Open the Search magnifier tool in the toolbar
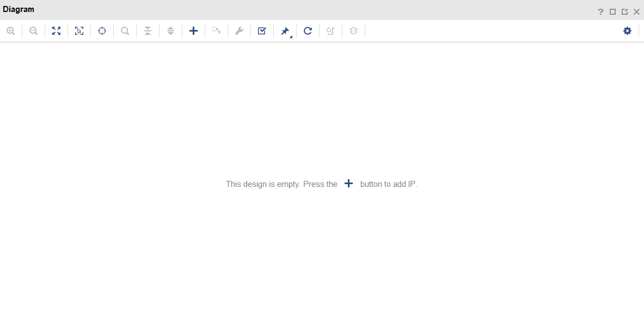Viewport: 644px width, 322px height. click(125, 31)
